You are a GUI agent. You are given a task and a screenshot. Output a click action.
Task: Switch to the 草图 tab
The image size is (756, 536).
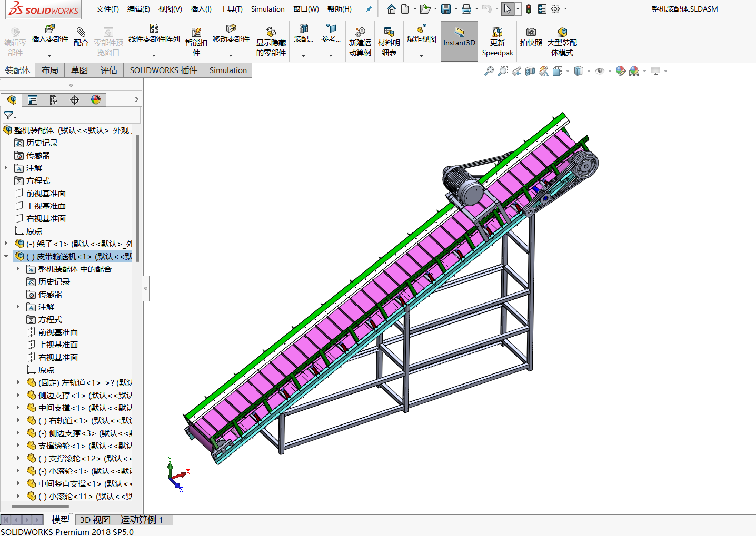coord(79,70)
